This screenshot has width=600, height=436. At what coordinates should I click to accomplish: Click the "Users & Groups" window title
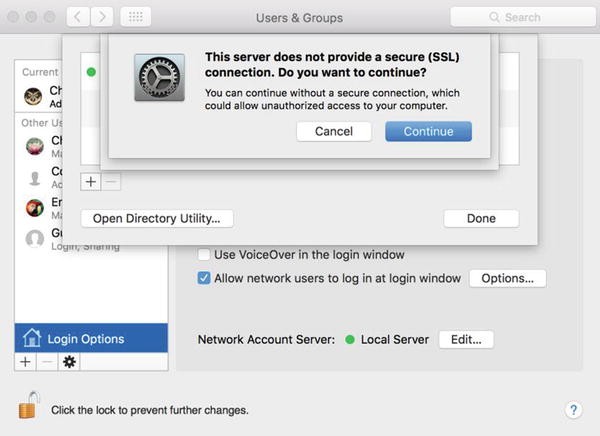coord(299,18)
